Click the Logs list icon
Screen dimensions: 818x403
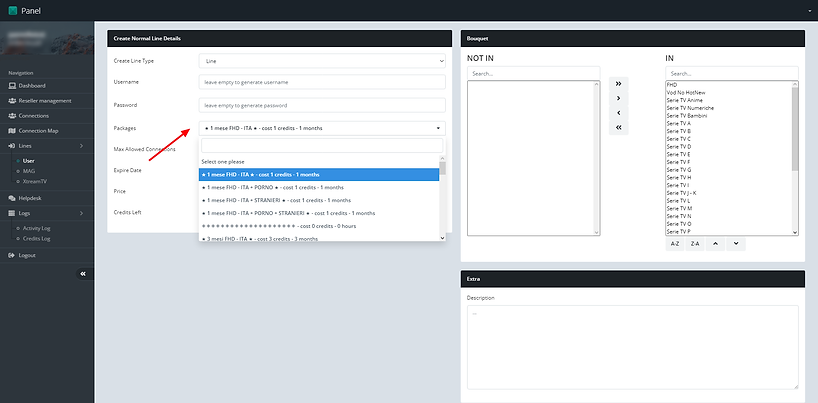pos(13,214)
